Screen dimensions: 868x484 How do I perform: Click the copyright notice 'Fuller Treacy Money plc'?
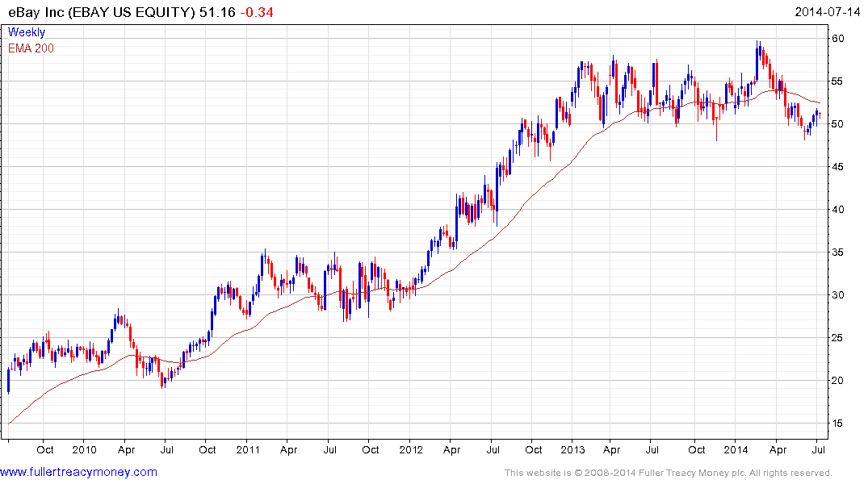tap(692, 473)
